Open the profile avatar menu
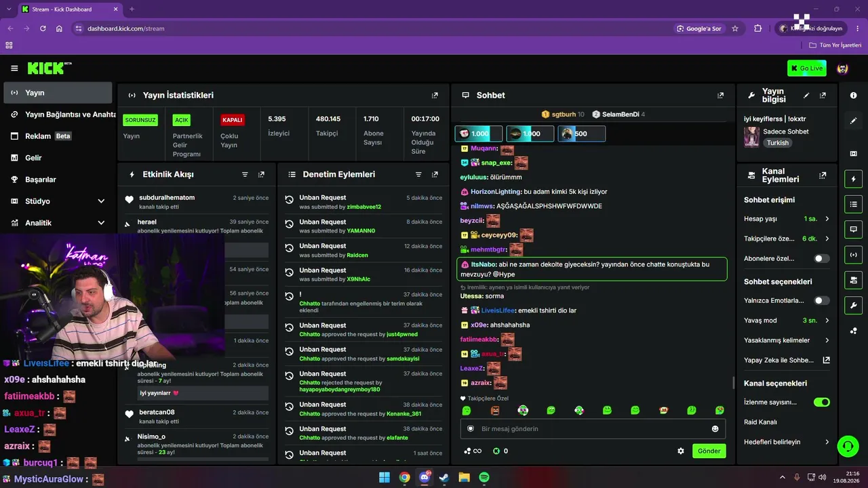The width and height of the screenshot is (868, 488). click(843, 68)
